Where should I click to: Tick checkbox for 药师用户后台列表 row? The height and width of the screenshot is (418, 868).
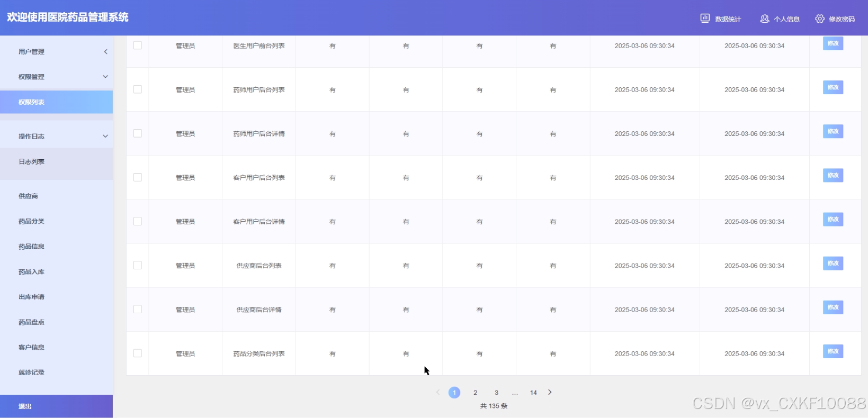138,89
